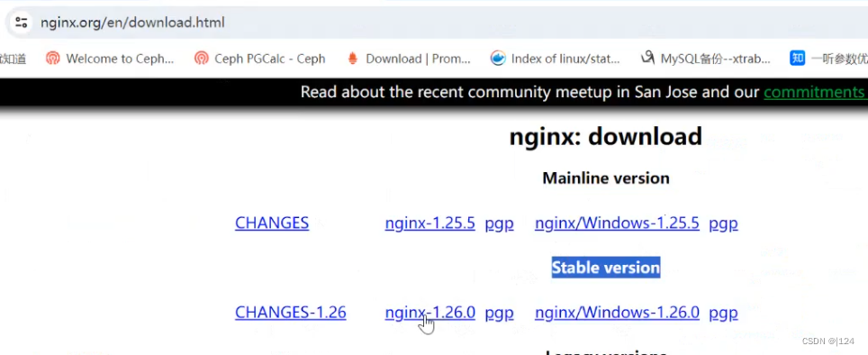Open the 一听参数 bookmark

[828, 59]
